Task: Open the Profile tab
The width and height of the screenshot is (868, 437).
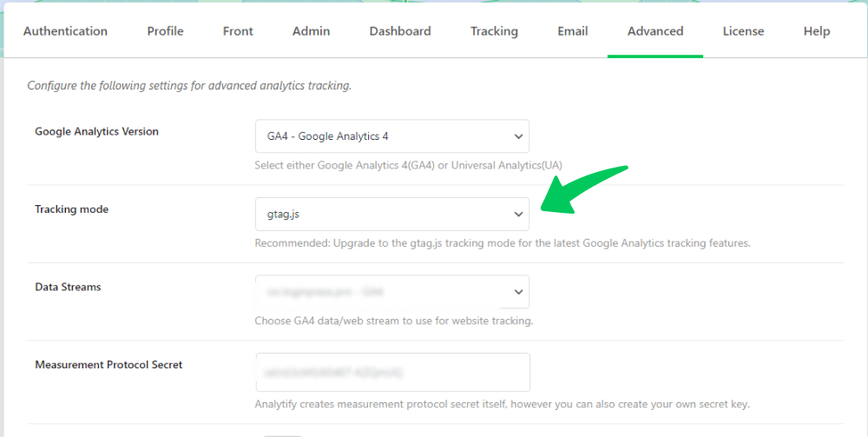Action: click(165, 31)
